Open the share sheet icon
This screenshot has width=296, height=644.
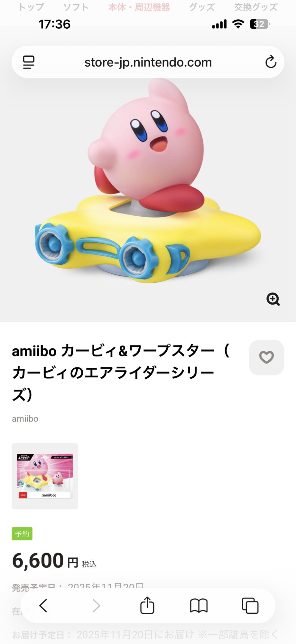tap(147, 605)
